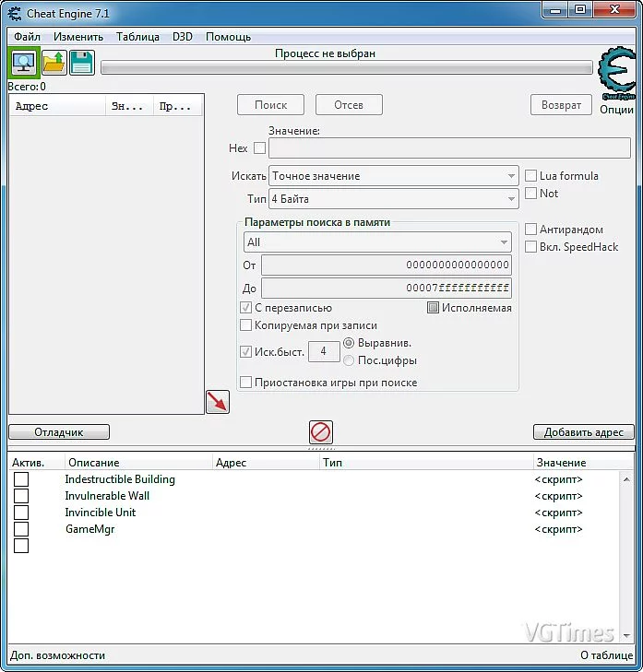Viewport: 643px width, 672px height.
Task: Click <скрипт> value of Invulnerable Wall
Action: [558, 496]
